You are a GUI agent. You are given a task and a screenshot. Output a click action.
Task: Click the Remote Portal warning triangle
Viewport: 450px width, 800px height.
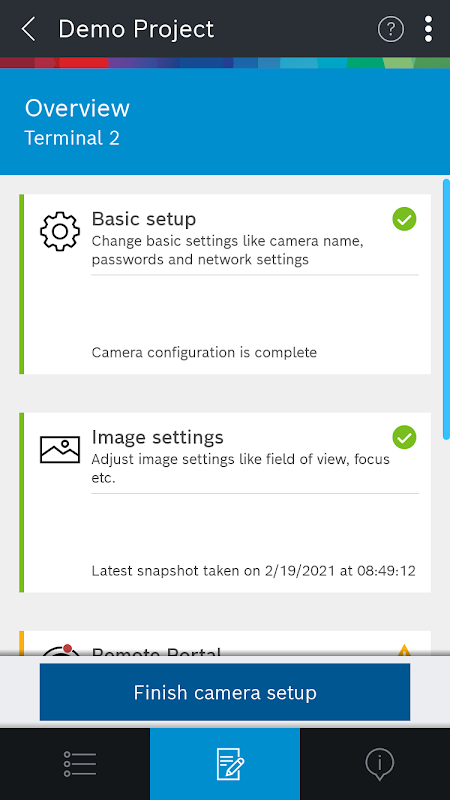404,650
